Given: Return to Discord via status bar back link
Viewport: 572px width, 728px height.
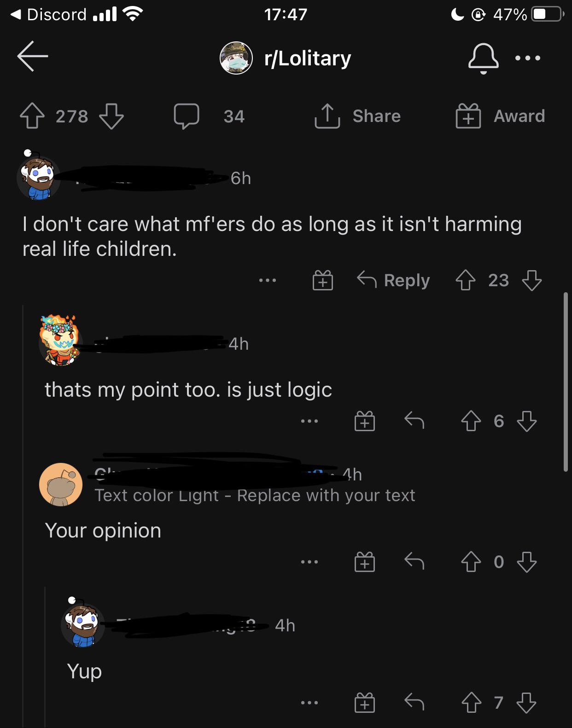Looking at the screenshot, I should (48, 14).
